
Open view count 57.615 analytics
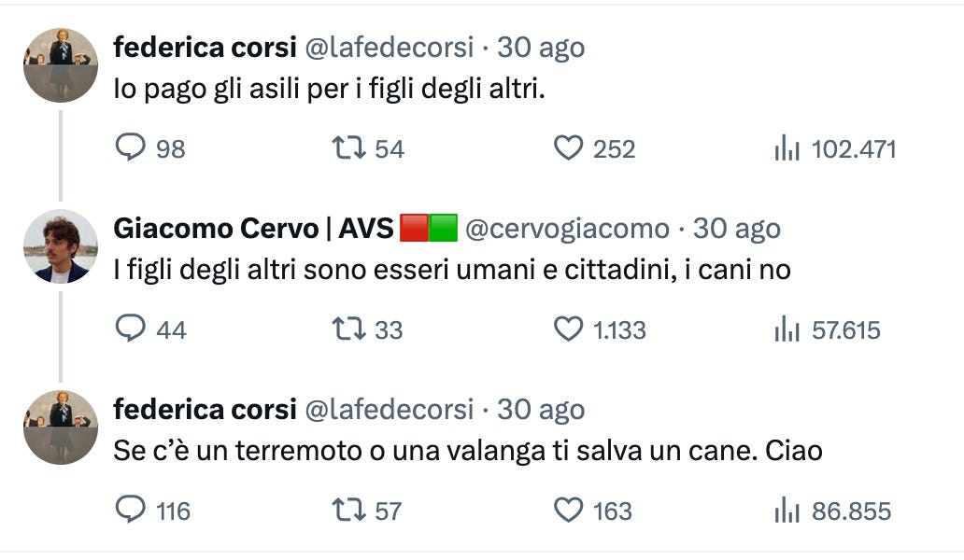(x=787, y=329)
